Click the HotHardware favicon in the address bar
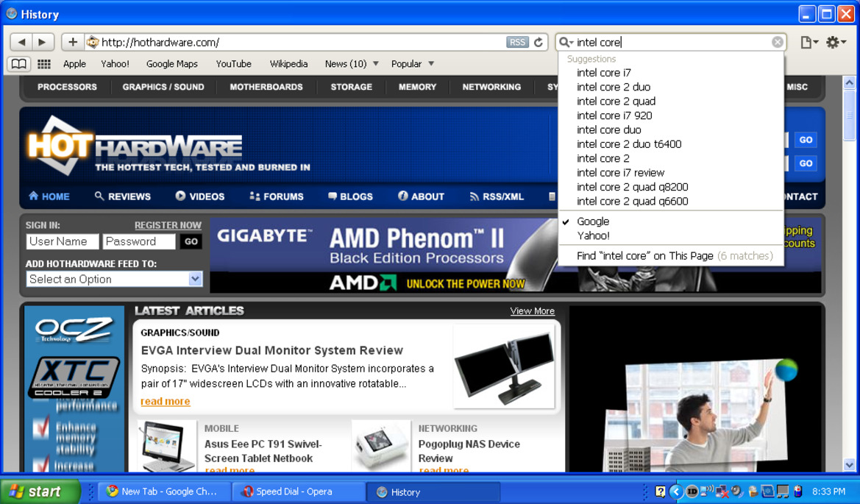 coord(93,42)
